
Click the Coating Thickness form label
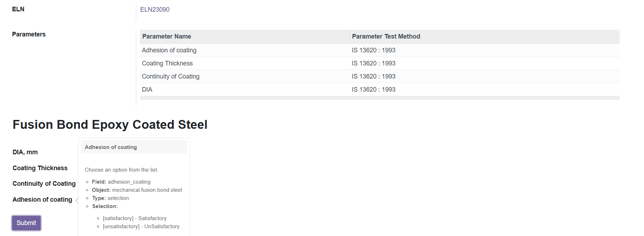tap(40, 168)
